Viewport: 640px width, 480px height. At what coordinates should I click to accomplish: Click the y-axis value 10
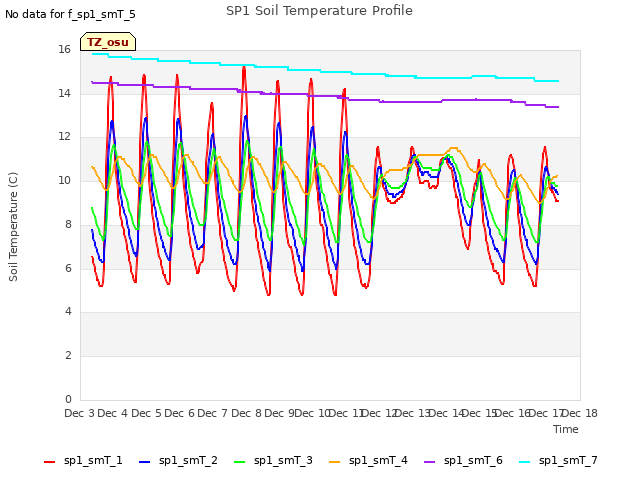point(64,180)
